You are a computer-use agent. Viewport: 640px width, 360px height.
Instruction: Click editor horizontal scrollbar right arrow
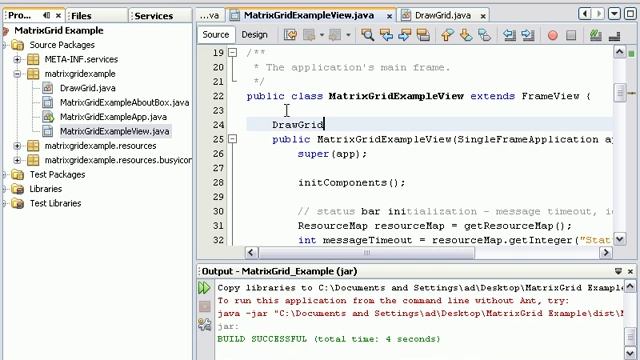click(x=606, y=253)
